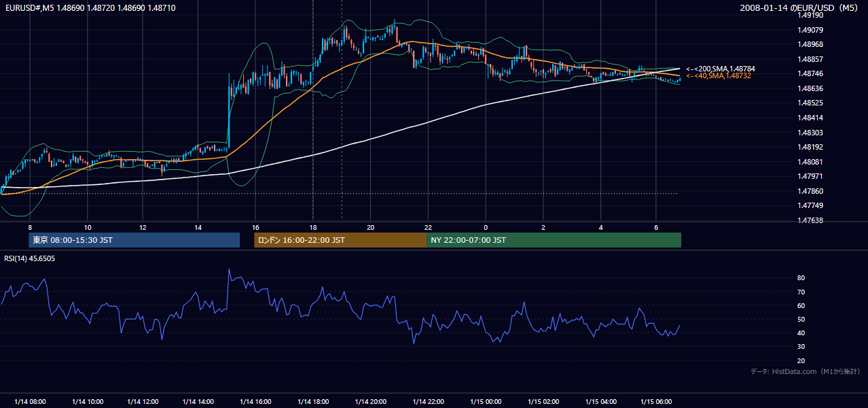
Task: Click price axis value 1.48746
Action: [x=811, y=73]
